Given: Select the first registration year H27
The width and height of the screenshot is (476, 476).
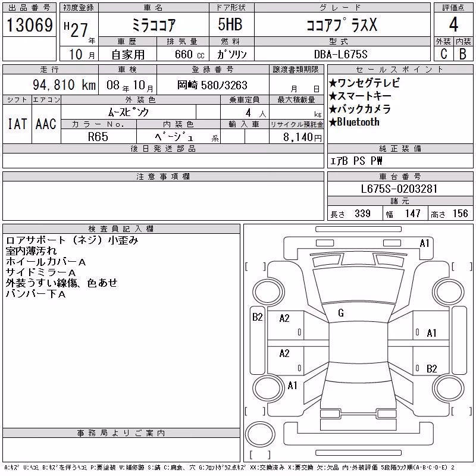Looking at the screenshot, I should pyautogui.click(x=76, y=29).
